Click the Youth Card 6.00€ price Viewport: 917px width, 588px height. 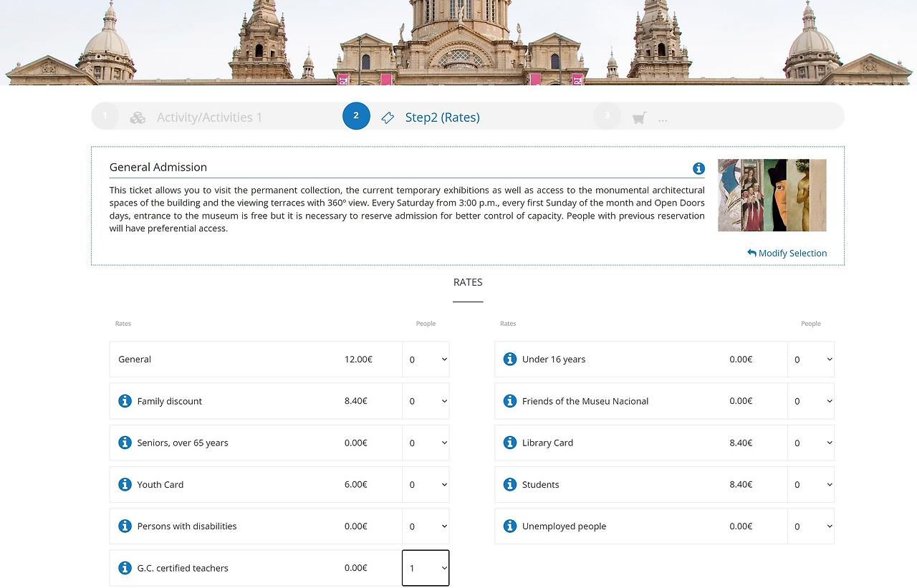click(x=356, y=484)
